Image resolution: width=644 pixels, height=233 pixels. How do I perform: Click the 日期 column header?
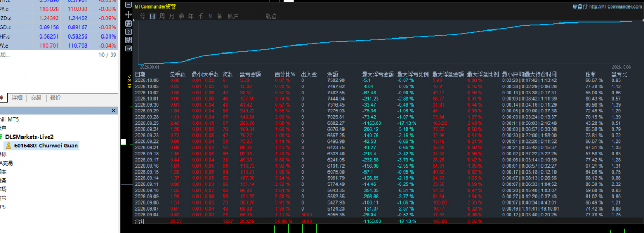(x=140, y=74)
